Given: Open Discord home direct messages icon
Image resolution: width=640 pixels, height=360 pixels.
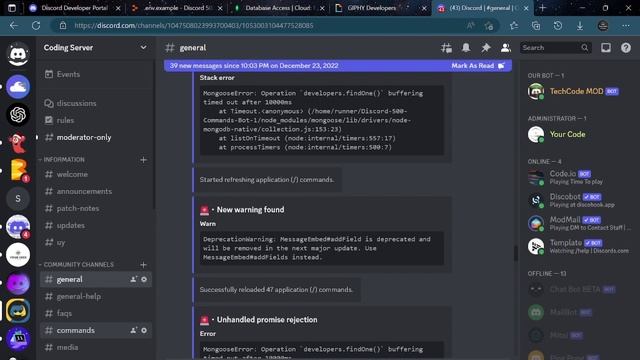Looking at the screenshot, I should (18, 54).
